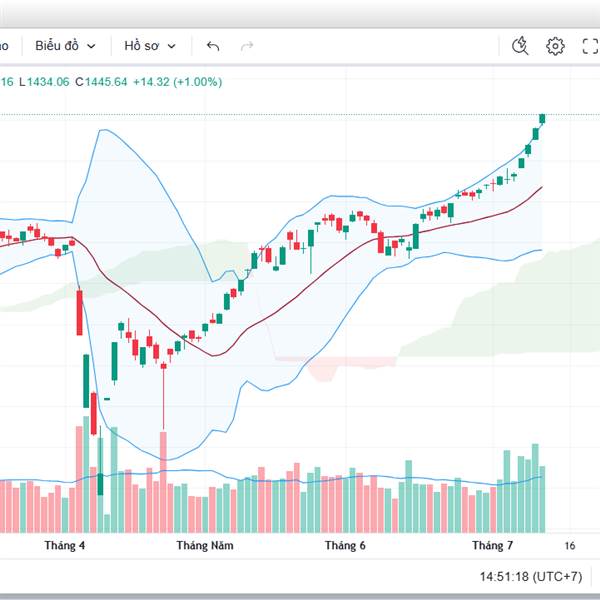Undo the last chart action
Image resolution: width=600 pixels, height=600 pixels.
click(x=213, y=46)
